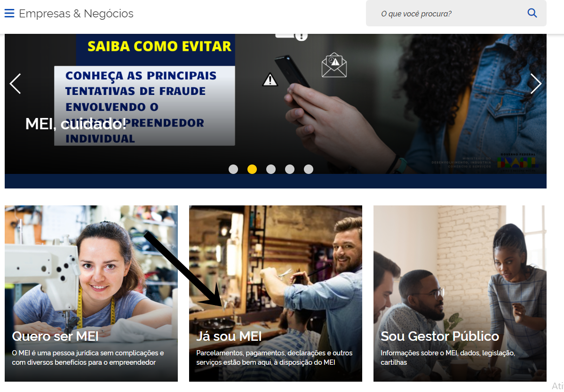Go to previous carousel slide arrow
This screenshot has height=392, width=564.
pos(15,84)
